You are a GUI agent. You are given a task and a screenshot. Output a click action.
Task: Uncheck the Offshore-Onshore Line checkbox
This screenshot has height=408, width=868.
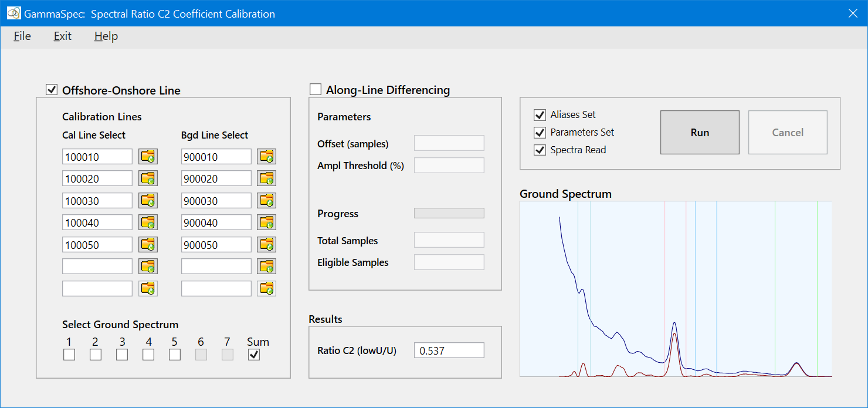coord(52,90)
